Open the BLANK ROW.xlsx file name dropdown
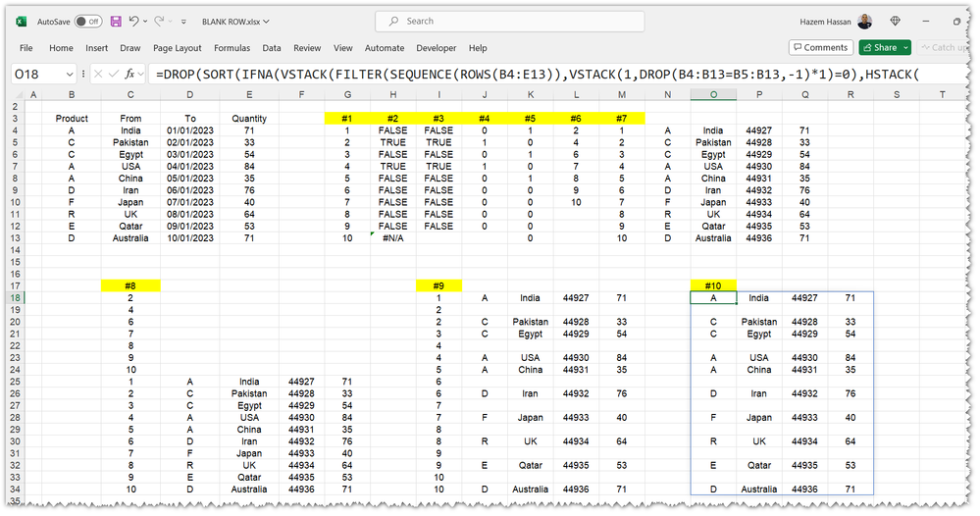 pos(235,22)
